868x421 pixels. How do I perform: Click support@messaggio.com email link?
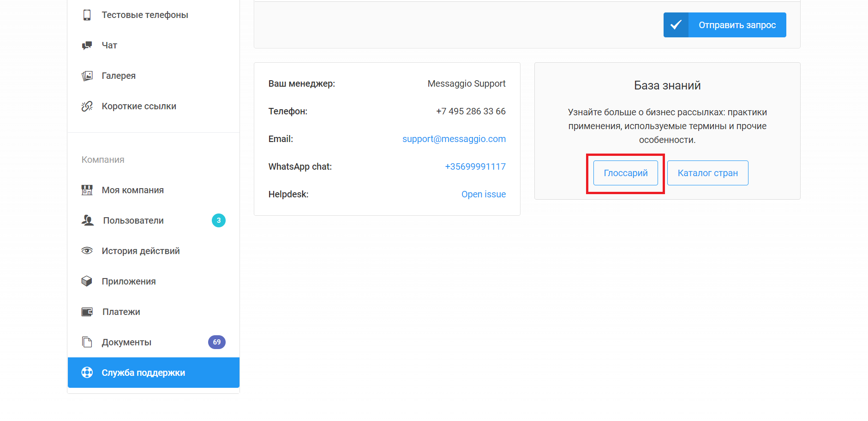[454, 139]
